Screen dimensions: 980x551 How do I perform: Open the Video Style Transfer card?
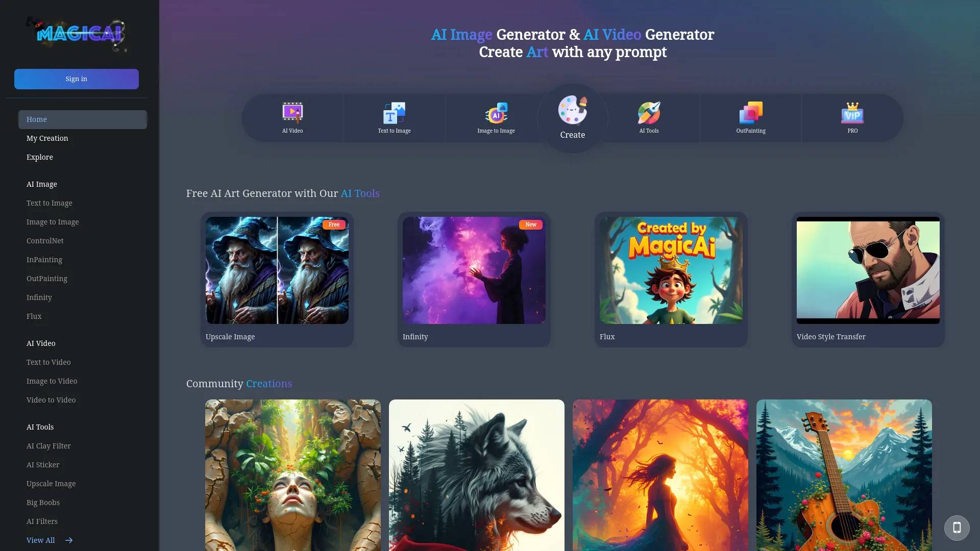tap(868, 270)
